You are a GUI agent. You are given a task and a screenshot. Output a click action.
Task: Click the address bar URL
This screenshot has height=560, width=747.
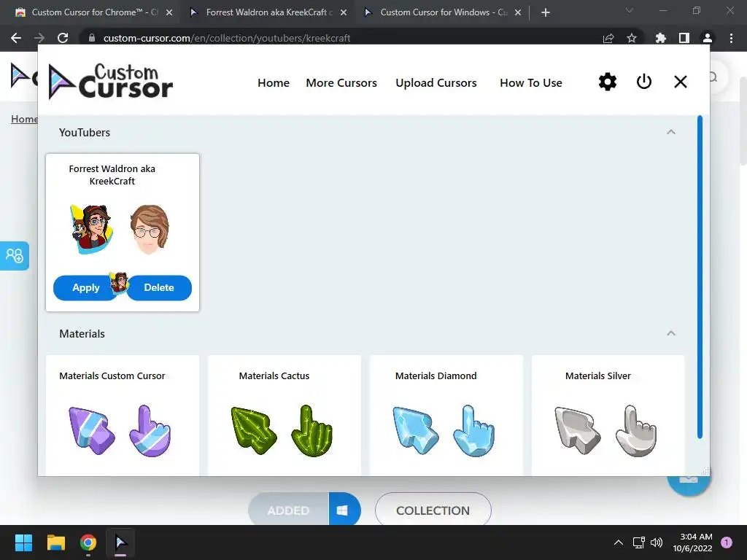pyautogui.click(x=227, y=38)
